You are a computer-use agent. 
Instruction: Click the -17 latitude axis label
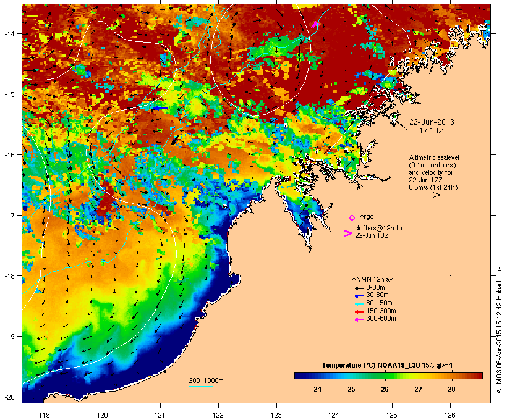[9, 215]
